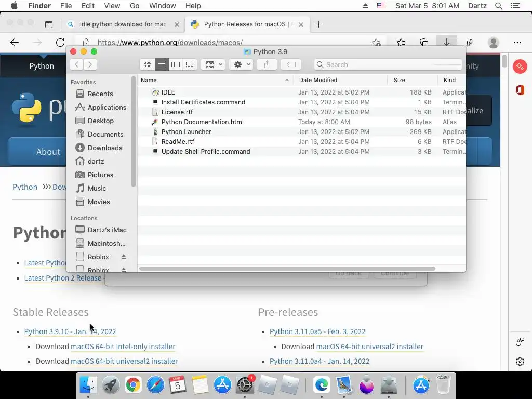Eject the first Roblox volume

pyautogui.click(x=124, y=257)
